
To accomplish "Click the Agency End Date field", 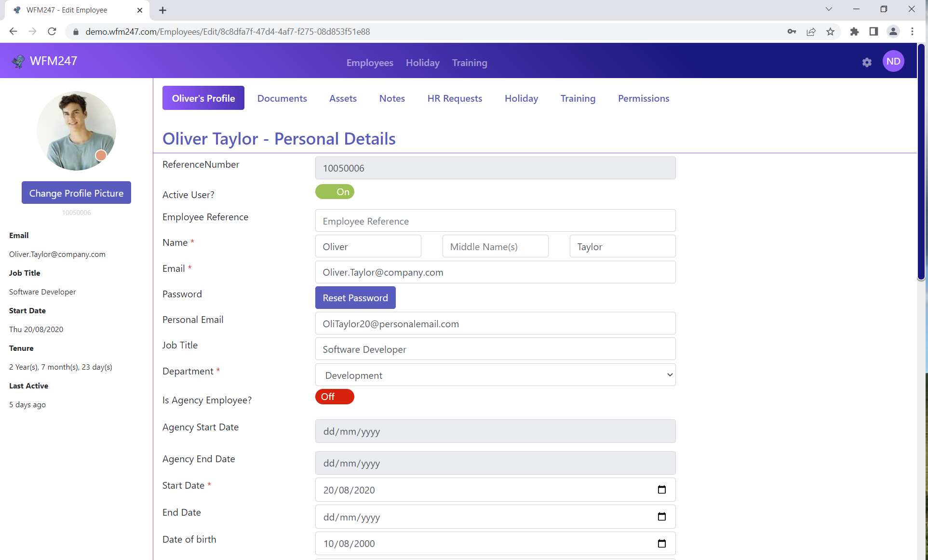I will (x=495, y=463).
